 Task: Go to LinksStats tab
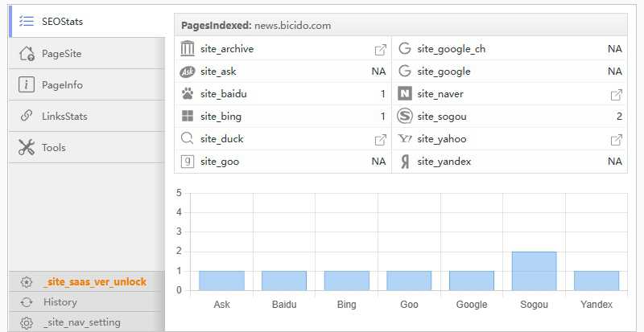[x=64, y=117]
